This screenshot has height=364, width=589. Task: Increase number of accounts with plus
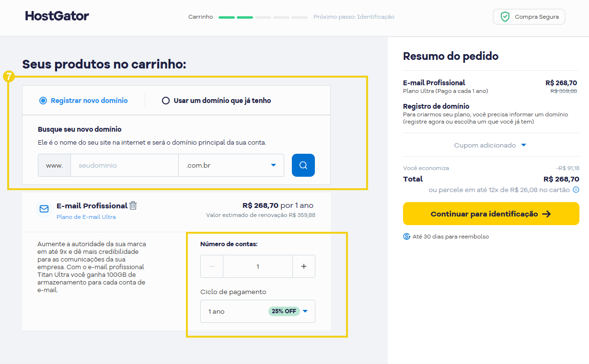coord(304,266)
